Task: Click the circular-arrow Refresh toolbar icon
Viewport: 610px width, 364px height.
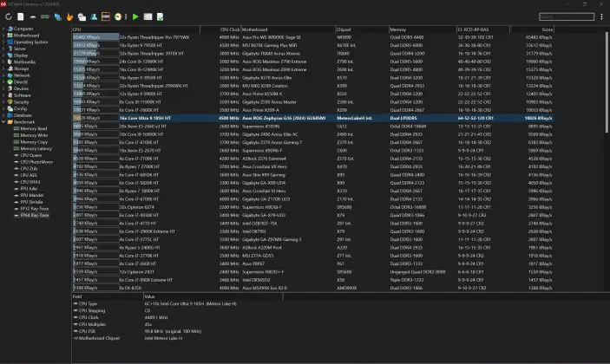Action: (x=8, y=16)
